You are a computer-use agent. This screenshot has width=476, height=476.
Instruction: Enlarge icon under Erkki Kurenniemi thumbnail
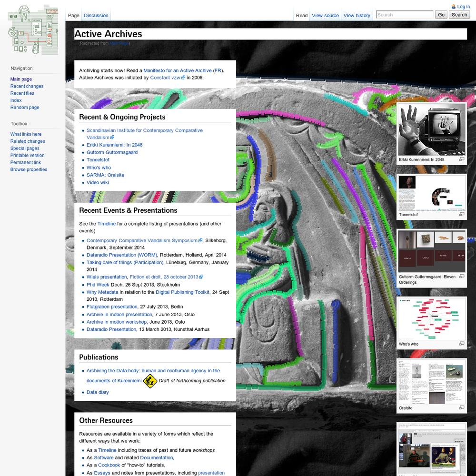pyautogui.click(x=461, y=159)
